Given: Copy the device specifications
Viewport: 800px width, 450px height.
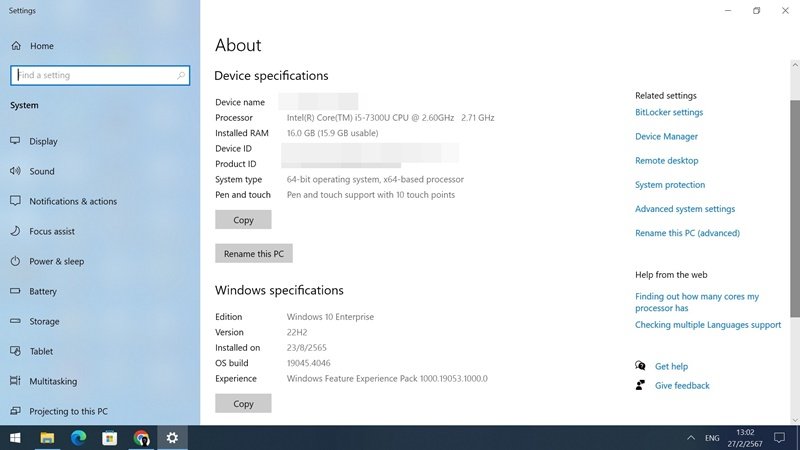Looking at the screenshot, I should pos(243,220).
